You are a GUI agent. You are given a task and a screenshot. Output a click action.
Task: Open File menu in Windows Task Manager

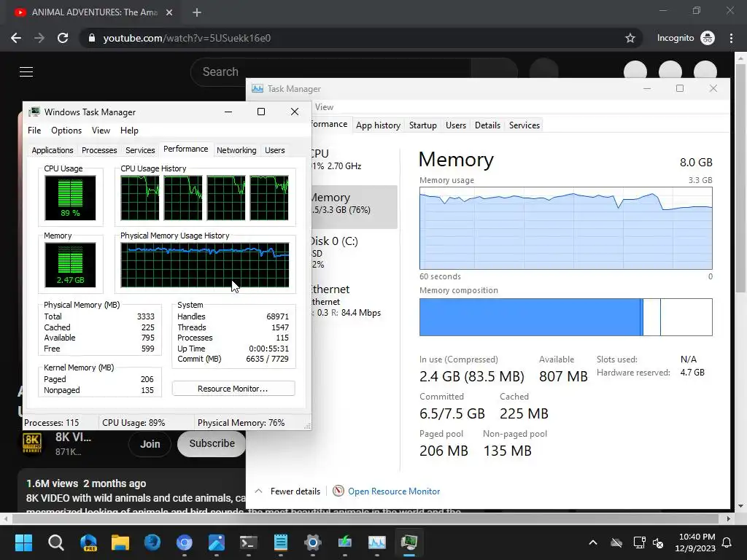click(34, 131)
